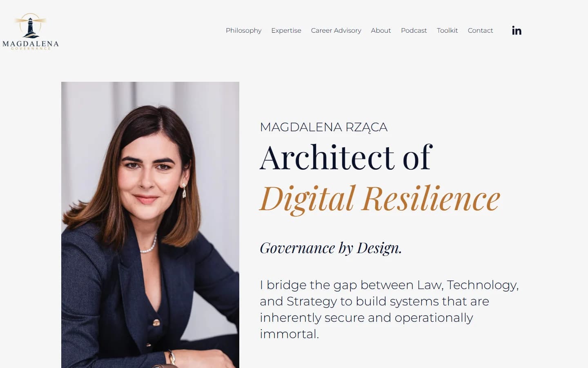588x368 pixels.
Task: Open the Toolkit link
Action: [447, 31]
